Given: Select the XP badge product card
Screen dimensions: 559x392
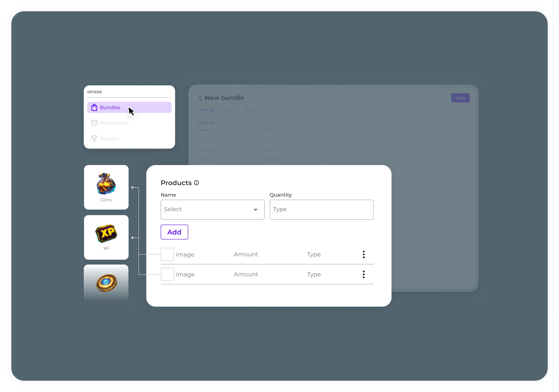Looking at the screenshot, I should (x=106, y=237).
